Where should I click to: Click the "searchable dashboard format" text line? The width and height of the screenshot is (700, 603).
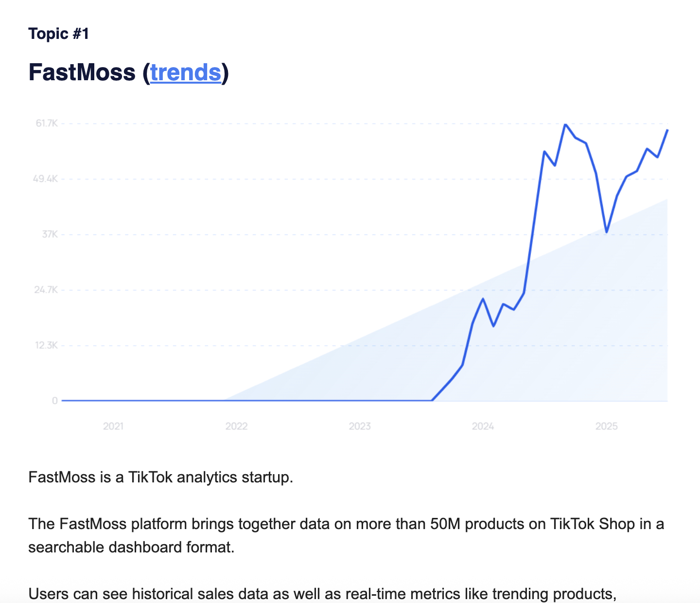pos(131,547)
